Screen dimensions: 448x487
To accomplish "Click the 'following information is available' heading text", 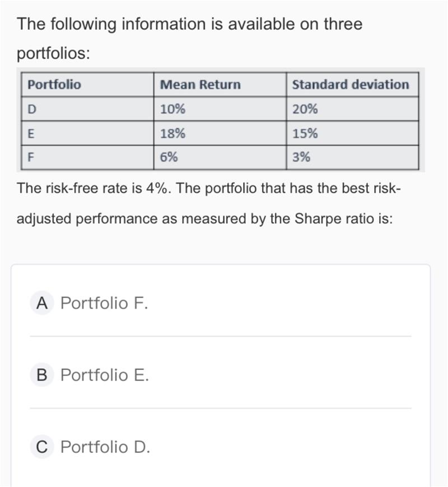I will click(x=189, y=24).
